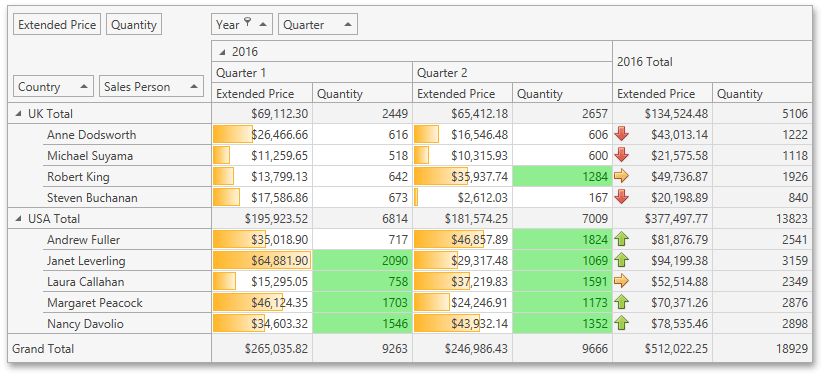826x378 pixels.
Task: Select the Anne Dodsworth row header
Action: (127, 134)
